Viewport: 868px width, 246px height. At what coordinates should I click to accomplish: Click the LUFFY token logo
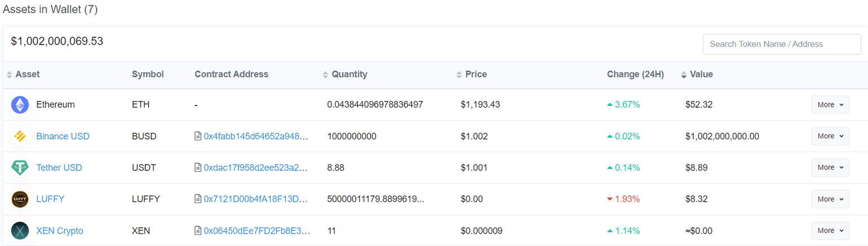20,199
